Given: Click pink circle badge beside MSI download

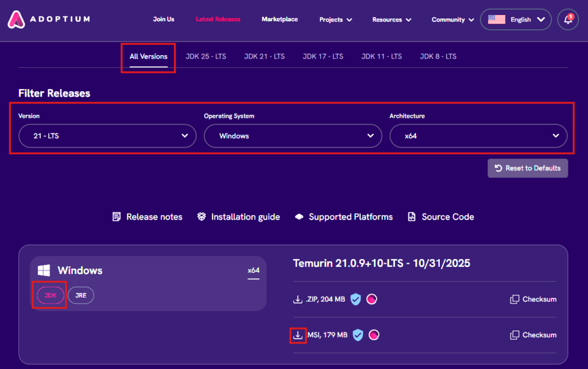Looking at the screenshot, I should [374, 335].
